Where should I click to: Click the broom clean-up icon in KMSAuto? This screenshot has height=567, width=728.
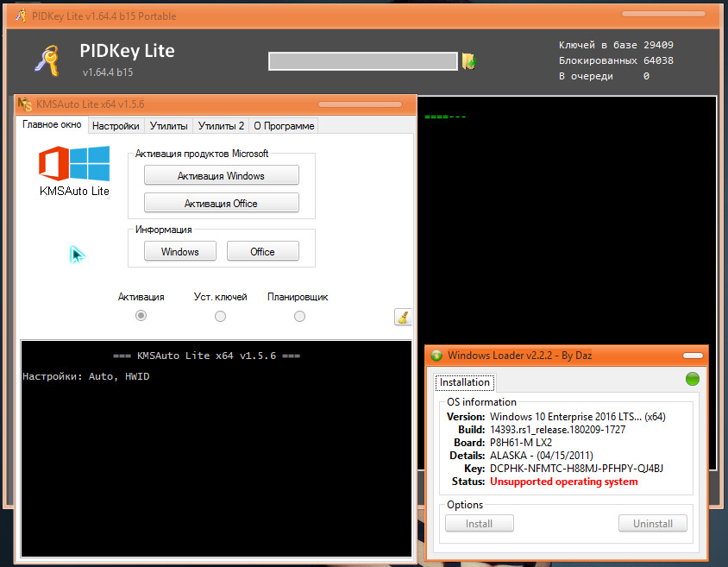[403, 317]
